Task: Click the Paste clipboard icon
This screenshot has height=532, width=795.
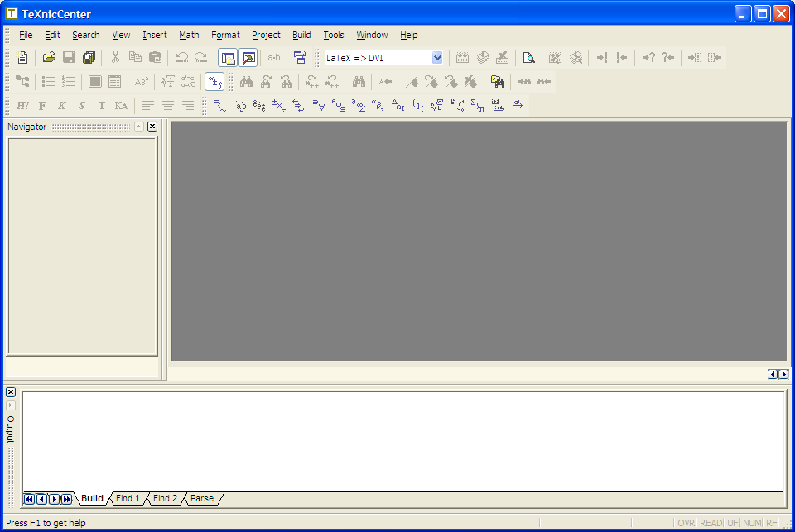Action: (x=155, y=58)
